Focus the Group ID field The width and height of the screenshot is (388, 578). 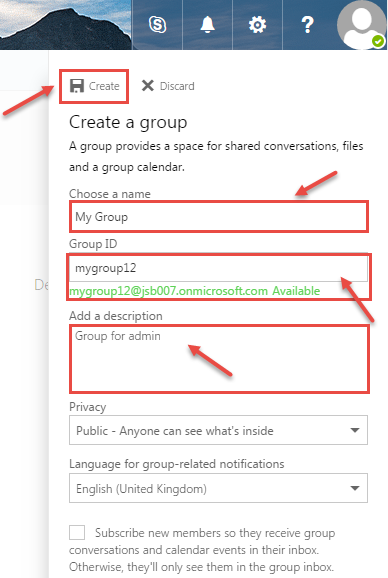218,268
